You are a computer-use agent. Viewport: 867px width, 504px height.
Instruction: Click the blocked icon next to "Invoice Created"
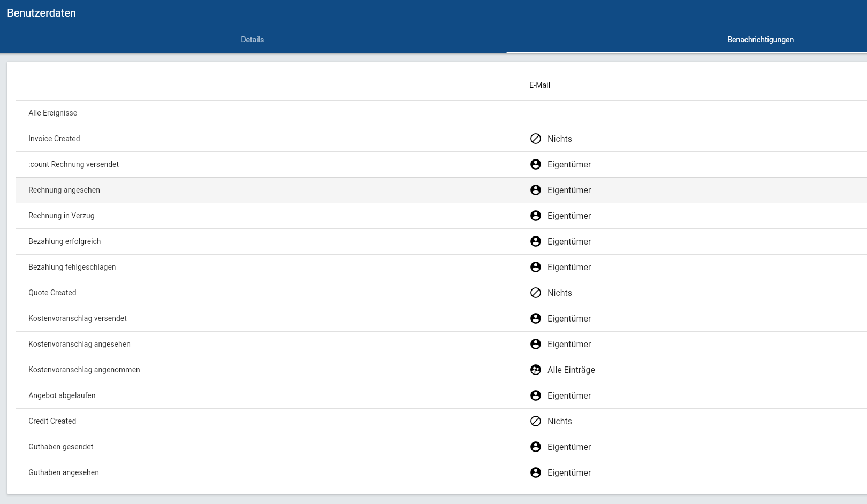pos(536,139)
